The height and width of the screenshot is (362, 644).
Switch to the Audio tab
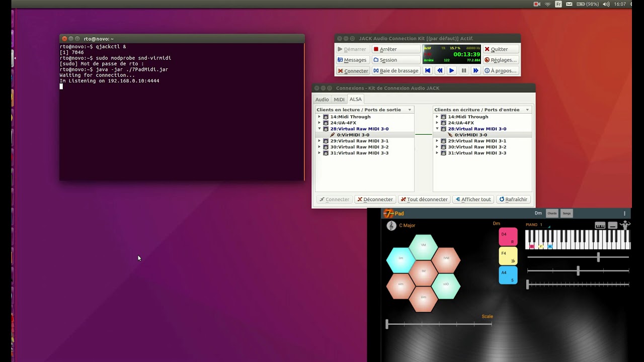[322, 100]
